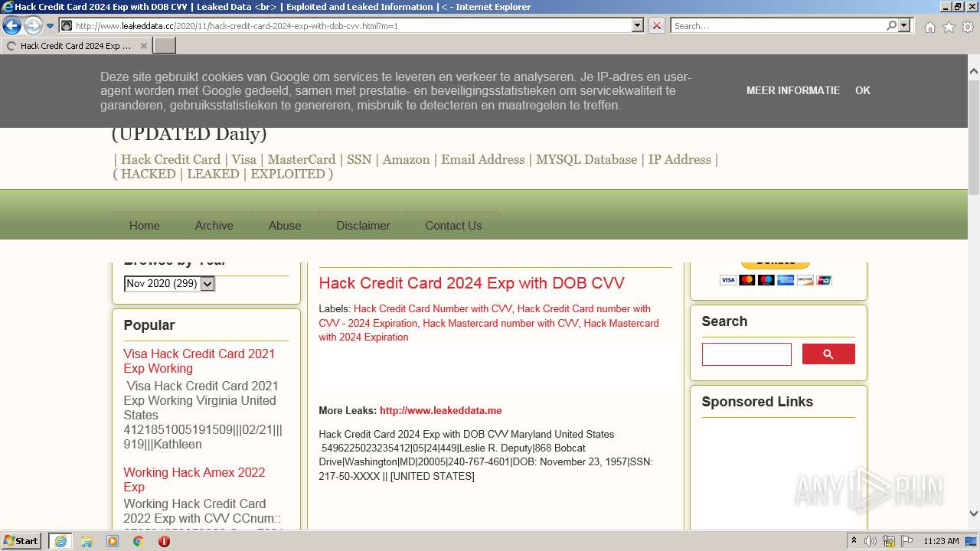Click MEER INFORMATIE in the cookie banner

tap(793, 90)
